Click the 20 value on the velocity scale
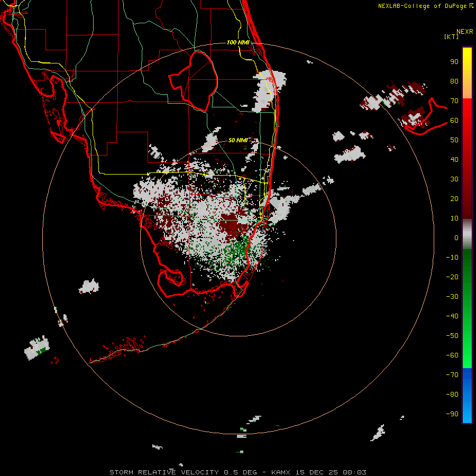This screenshot has height=476, width=476. [x=454, y=198]
